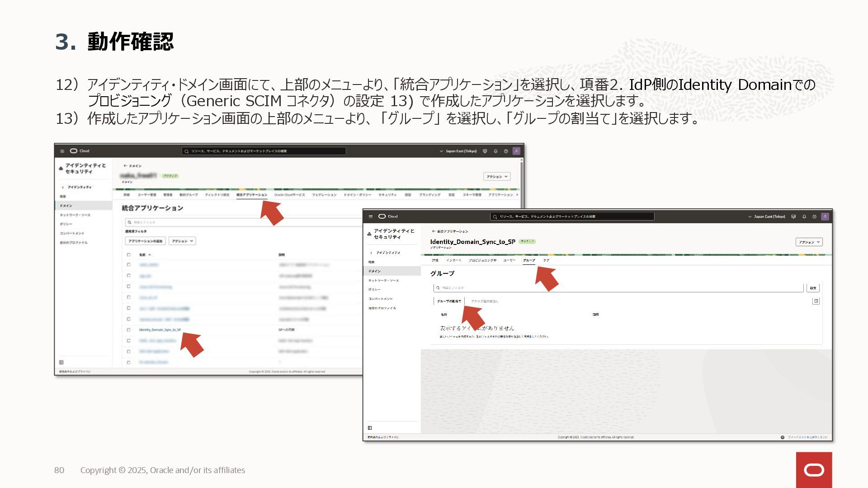Open アクション dropdown at top right of the domain window
The height and width of the screenshot is (488, 868).
pos(497,177)
